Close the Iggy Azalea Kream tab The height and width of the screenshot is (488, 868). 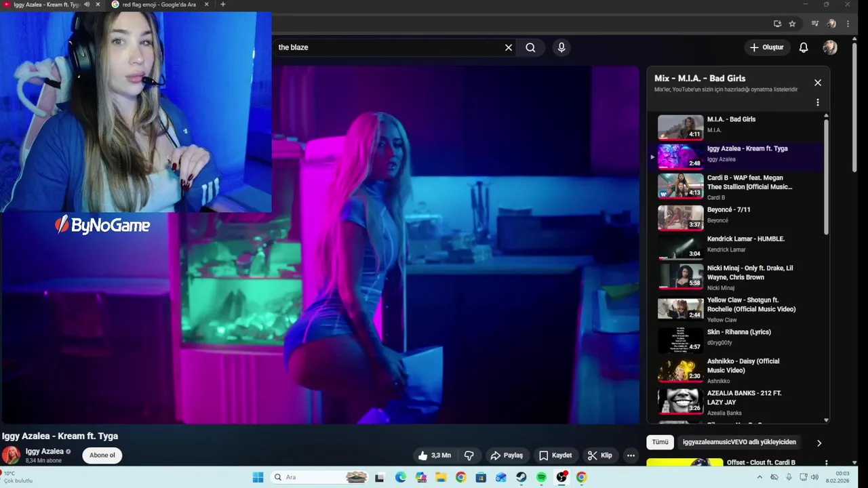(98, 5)
